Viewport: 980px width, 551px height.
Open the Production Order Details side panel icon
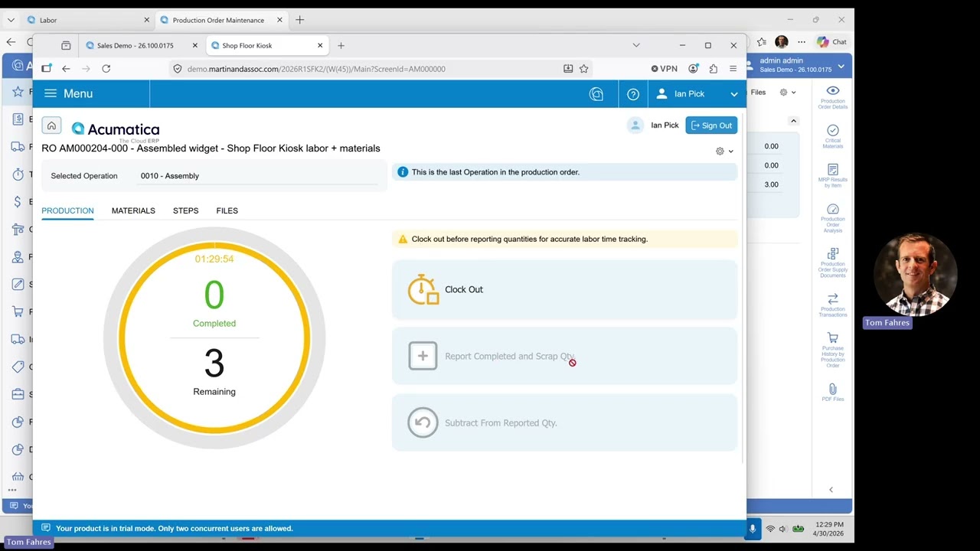[832, 97]
